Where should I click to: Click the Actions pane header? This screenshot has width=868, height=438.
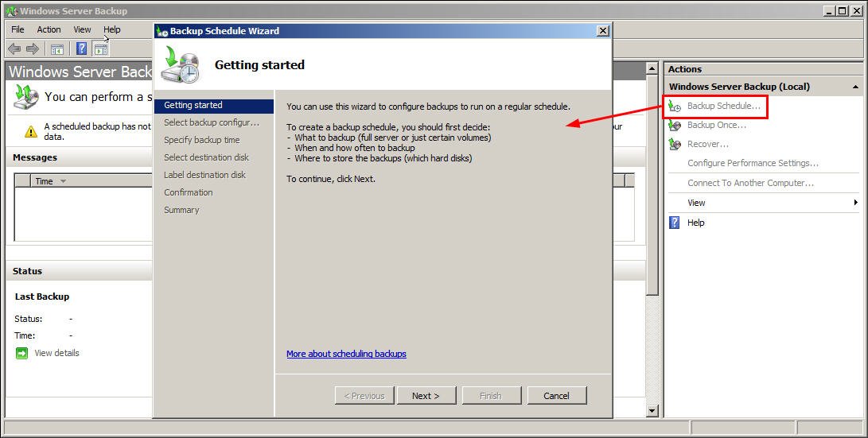coord(763,69)
